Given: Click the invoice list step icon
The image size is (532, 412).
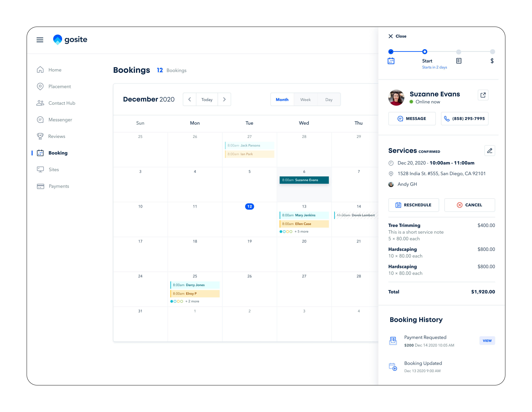Looking at the screenshot, I should pyautogui.click(x=459, y=61).
